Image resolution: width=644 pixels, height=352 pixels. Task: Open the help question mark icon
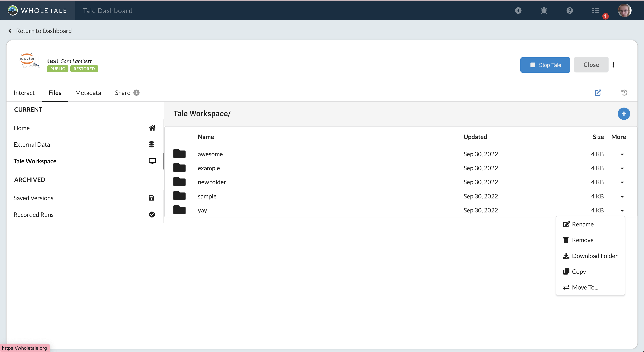pyautogui.click(x=570, y=11)
